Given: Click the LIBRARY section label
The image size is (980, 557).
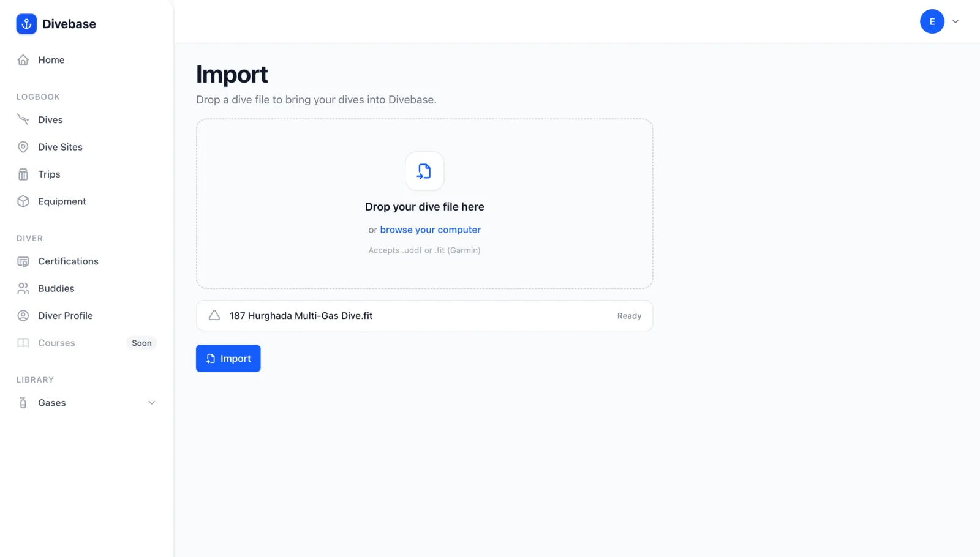Looking at the screenshot, I should click(x=35, y=379).
